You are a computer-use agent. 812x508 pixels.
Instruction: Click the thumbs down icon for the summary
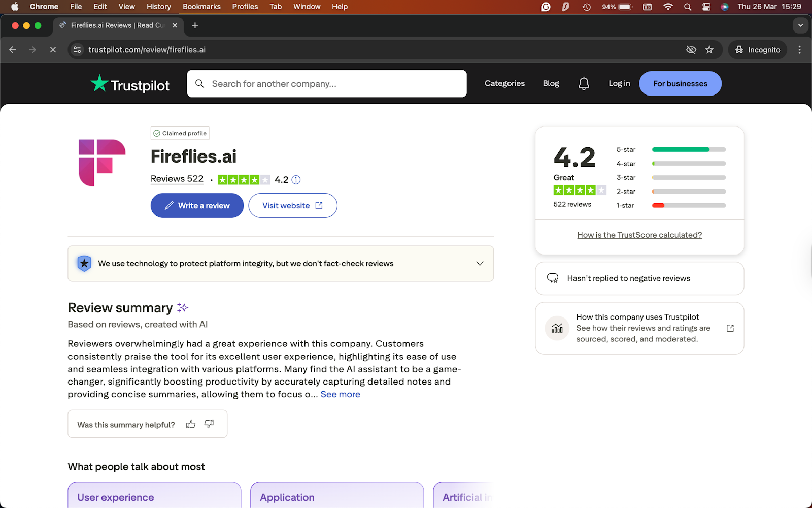(209, 424)
